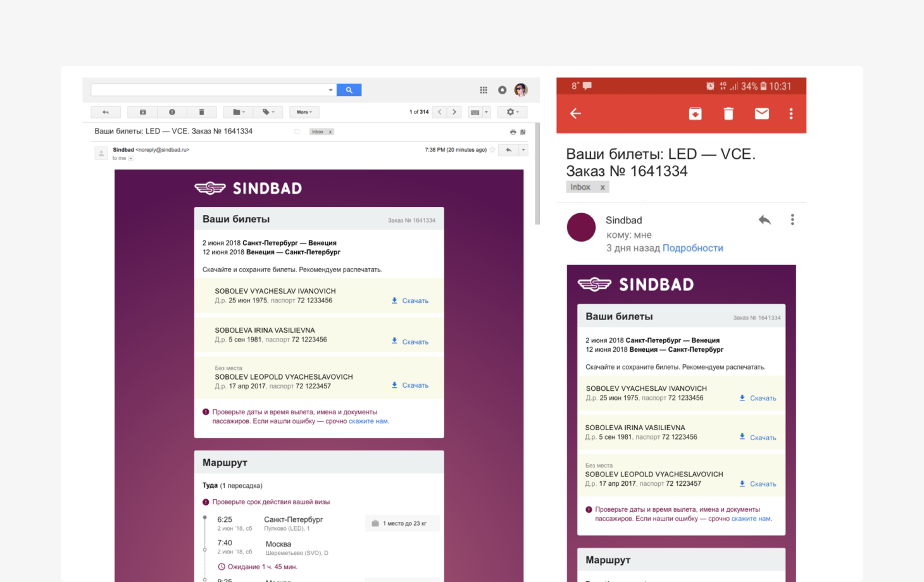Click the 'скажите нам' link in desktop email

pyautogui.click(x=368, y=421)
